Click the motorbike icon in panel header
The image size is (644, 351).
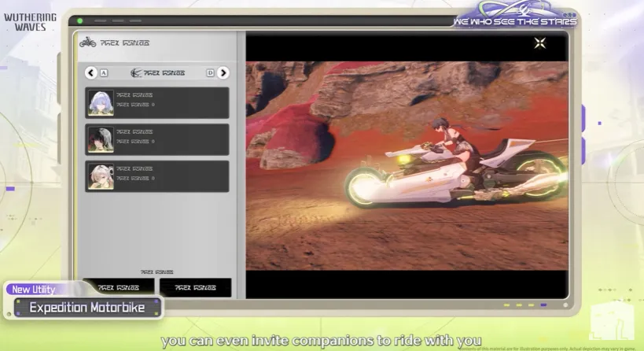tap(87, 42)
